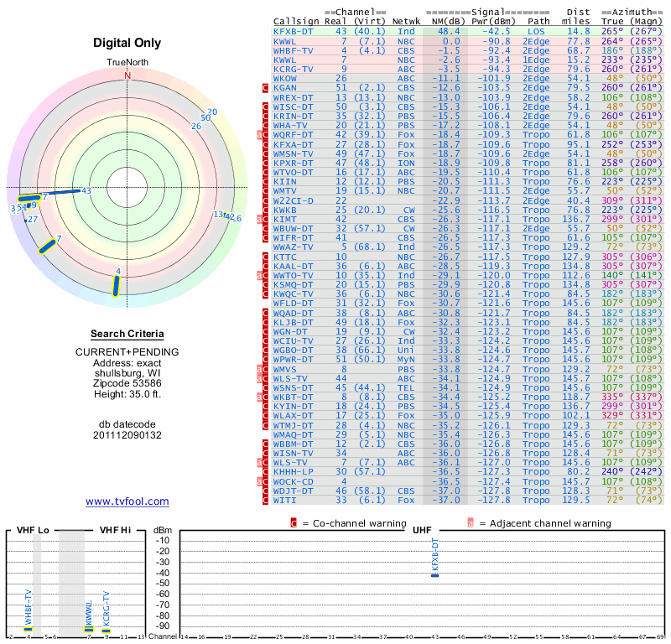This screenshot has width=671, height=644.
Task: Click the WITI callsign in the last row
Action: [x=285, y=500]
